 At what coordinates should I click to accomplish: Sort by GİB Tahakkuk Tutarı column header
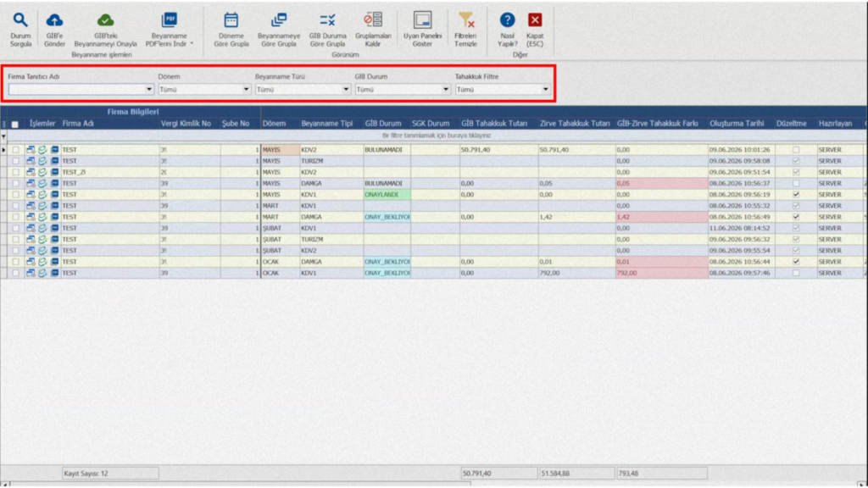494,124
